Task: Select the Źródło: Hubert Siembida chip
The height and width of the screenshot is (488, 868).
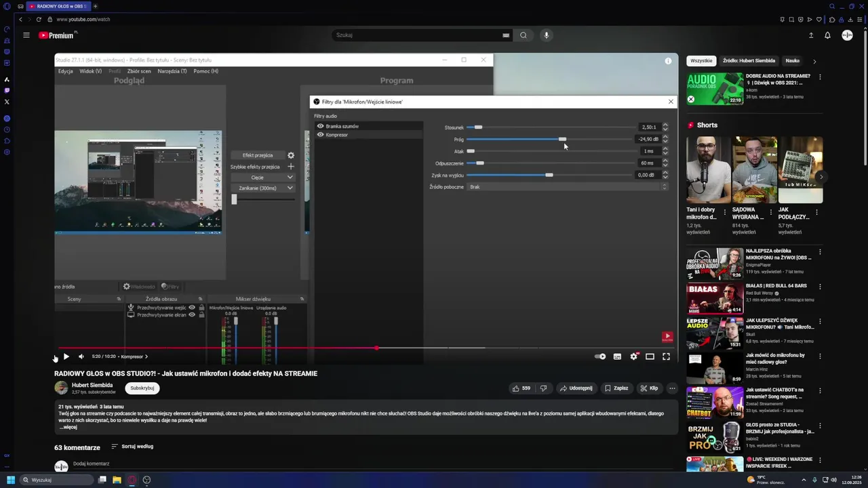Action: tap(749, 61)
